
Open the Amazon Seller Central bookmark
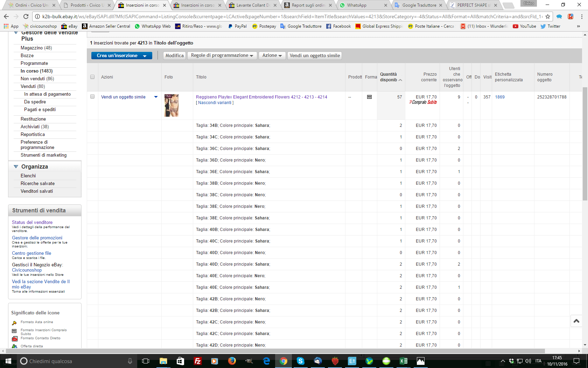[106, 26]
